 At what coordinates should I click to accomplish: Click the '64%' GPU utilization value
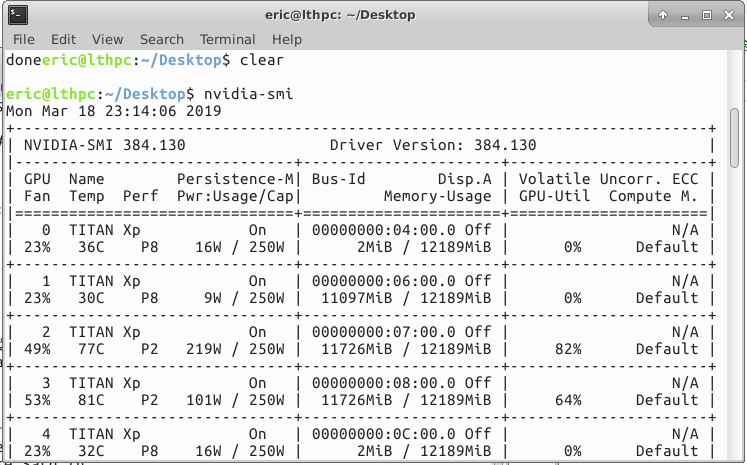568,400
